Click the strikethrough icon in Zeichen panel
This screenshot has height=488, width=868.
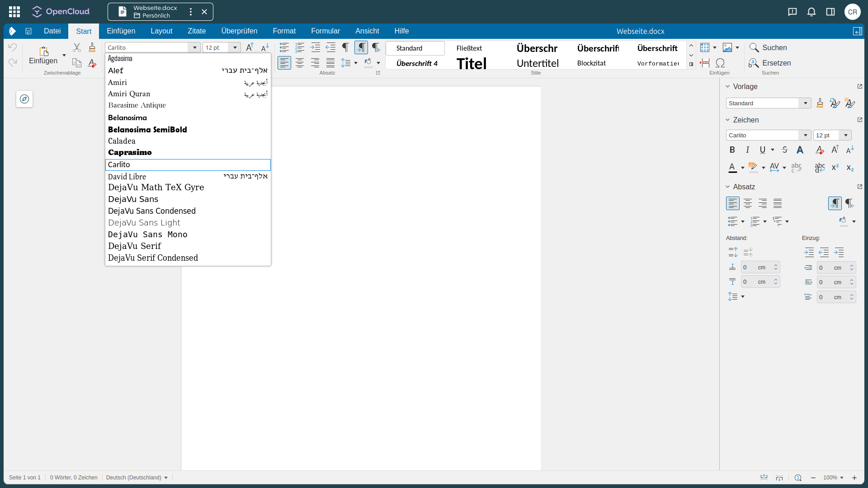coord(785,150)
